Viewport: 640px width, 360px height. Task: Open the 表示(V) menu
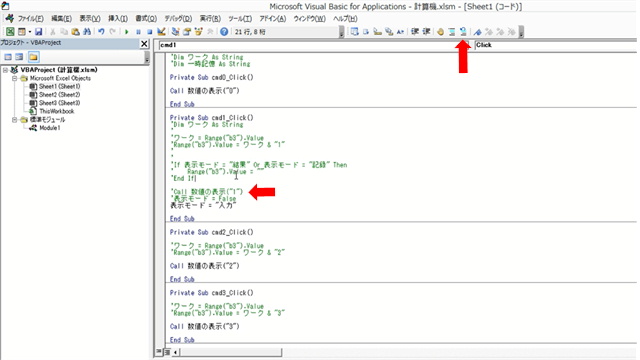pos(90,19)
